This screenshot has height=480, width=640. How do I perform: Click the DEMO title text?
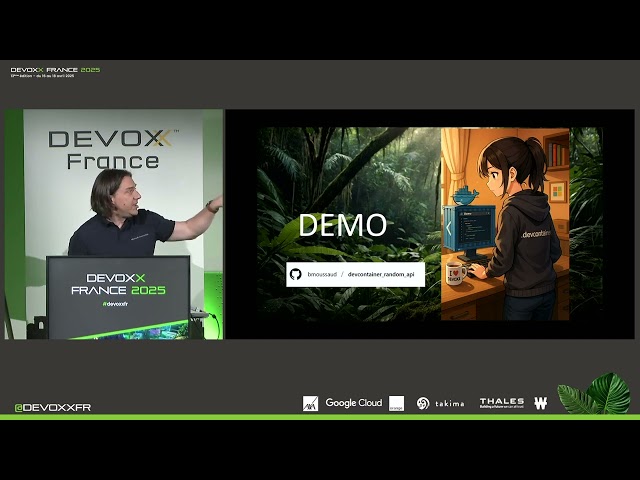point(342,225)
